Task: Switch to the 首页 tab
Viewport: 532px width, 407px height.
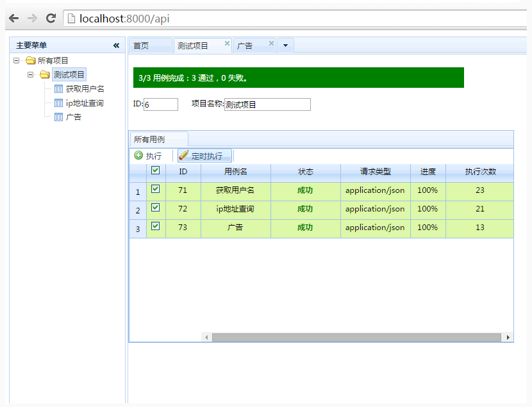Action: pos(150,46)
